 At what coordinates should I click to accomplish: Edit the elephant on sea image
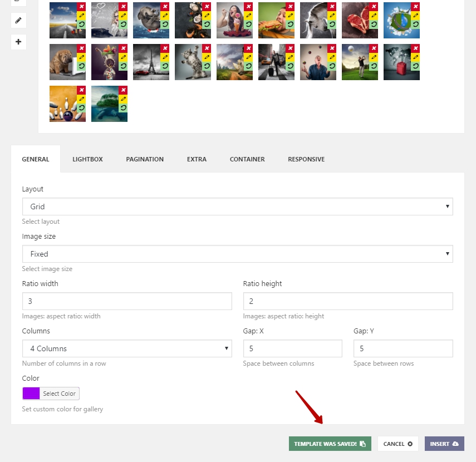[x=165, y=15]
